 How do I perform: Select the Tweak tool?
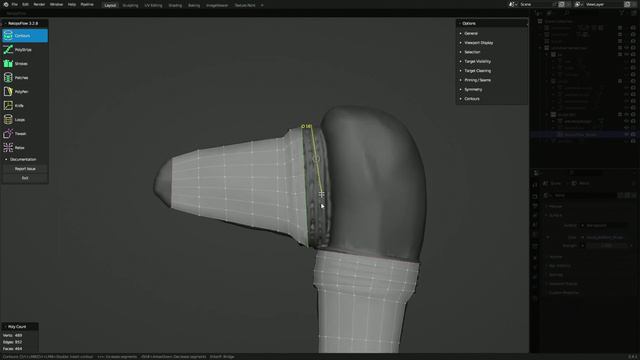coord(25,133)
